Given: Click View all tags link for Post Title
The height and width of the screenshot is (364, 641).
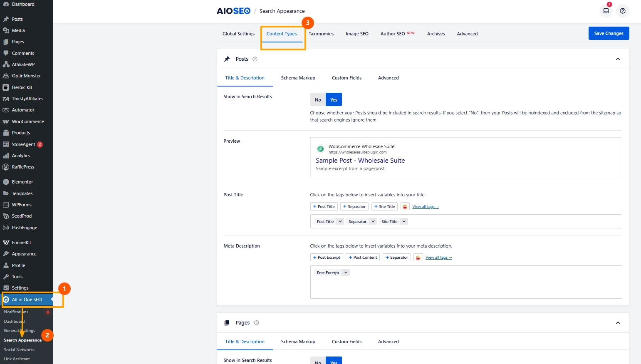Looking at the screenshot, I should coord(425,207).
